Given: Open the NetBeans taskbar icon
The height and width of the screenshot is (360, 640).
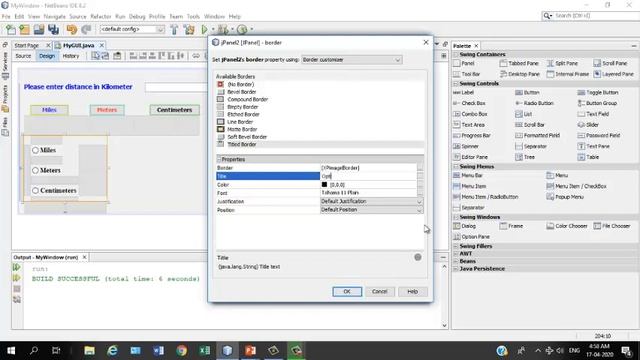Looking at the screenshot, I should (227, 350).
